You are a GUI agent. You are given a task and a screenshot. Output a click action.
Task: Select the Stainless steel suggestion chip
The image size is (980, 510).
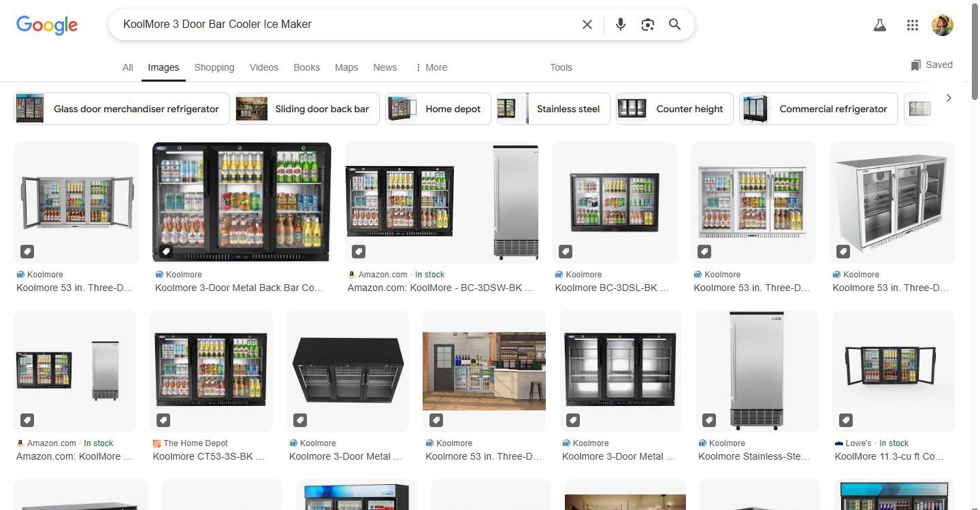pos(553,109)
